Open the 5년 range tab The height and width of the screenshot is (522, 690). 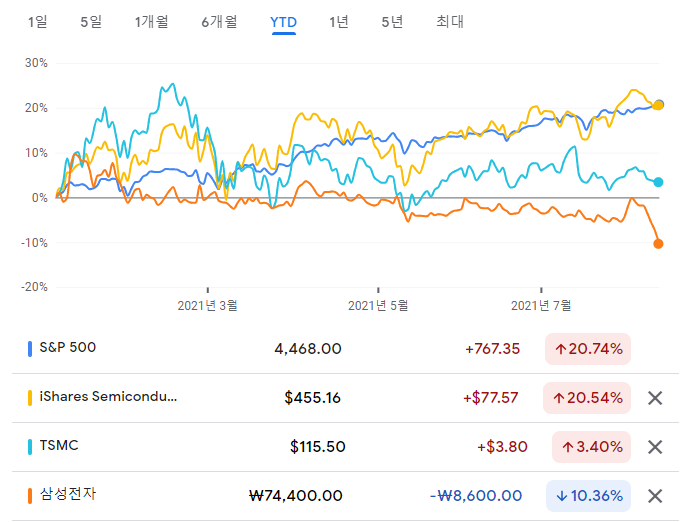tap(392, 22)
